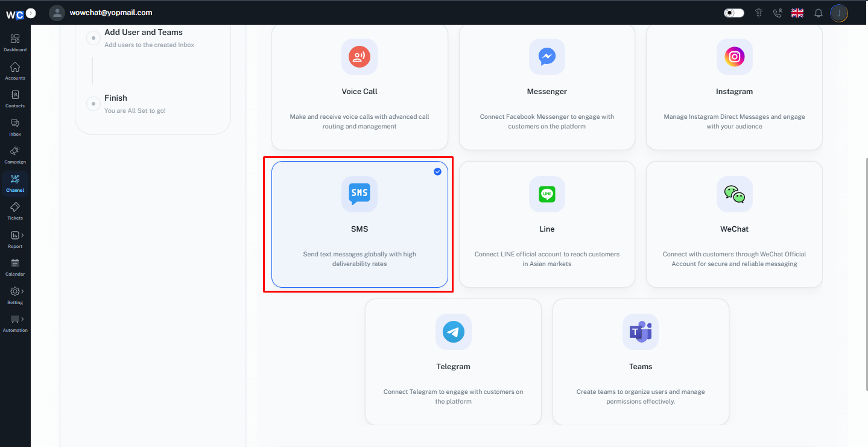Choose the Messenger channel card
This screenshot has height=447, width=868.
coord(547,86)
